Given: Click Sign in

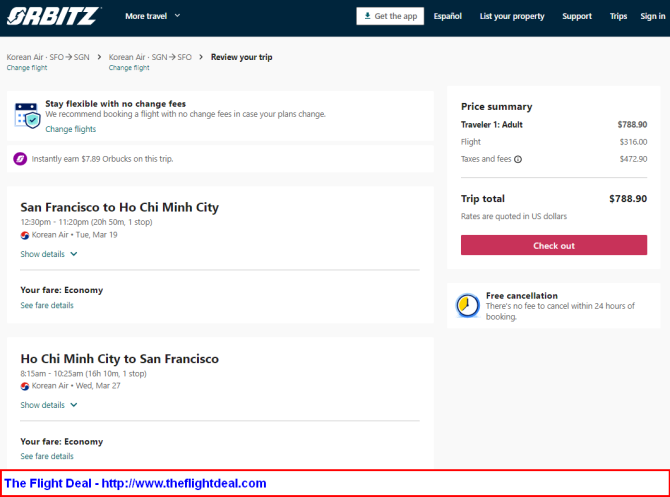Looking at the screenshot, I should tap(652, 16).
